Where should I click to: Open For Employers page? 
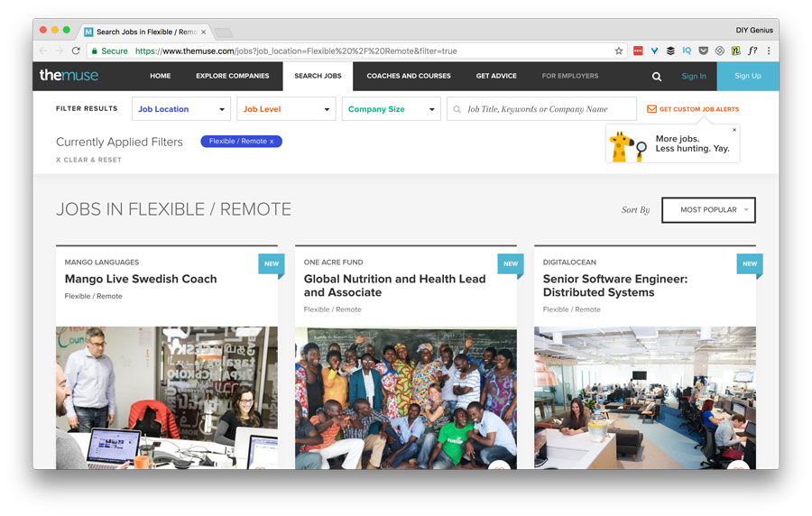[569, 76]
